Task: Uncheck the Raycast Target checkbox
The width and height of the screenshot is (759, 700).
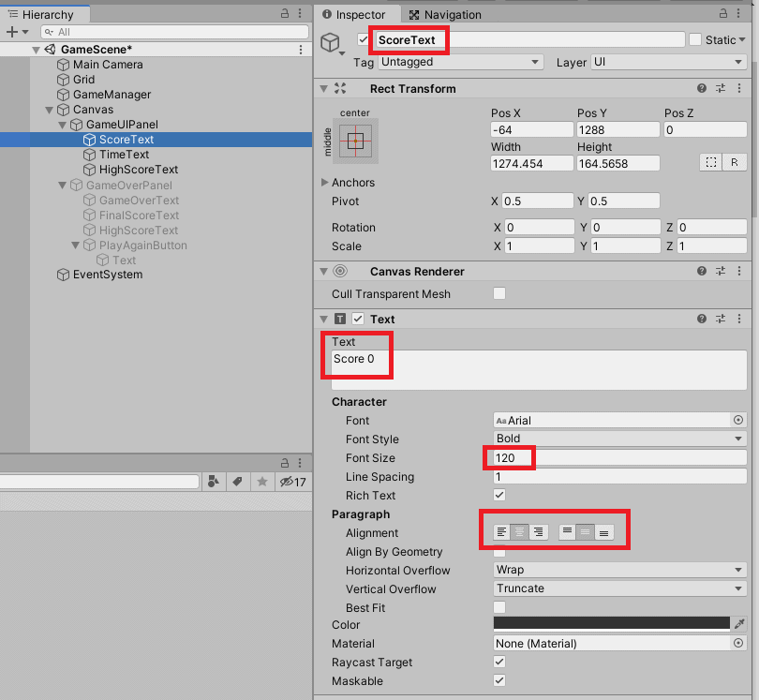Action: (x=499, y=663)
